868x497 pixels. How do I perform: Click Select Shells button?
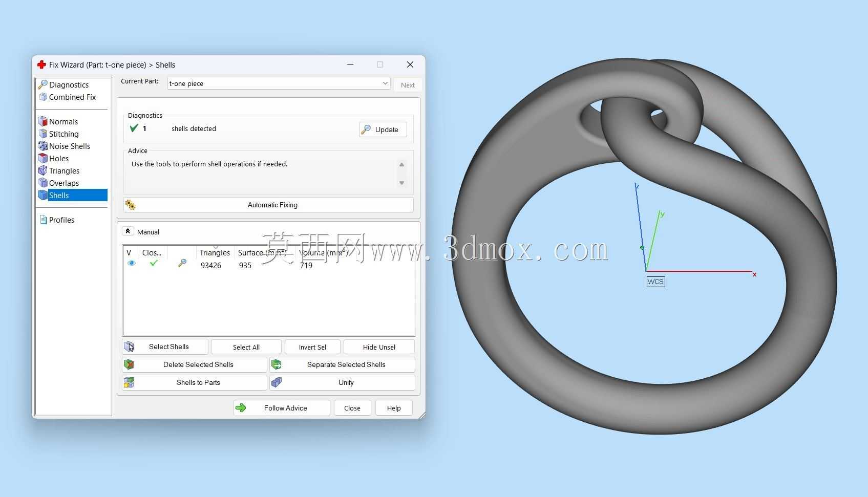click(165, 347)
